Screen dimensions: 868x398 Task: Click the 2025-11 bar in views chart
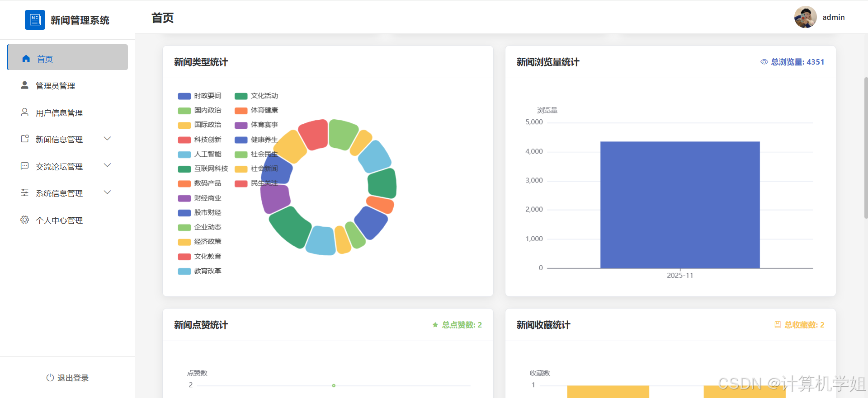[680, 205]
